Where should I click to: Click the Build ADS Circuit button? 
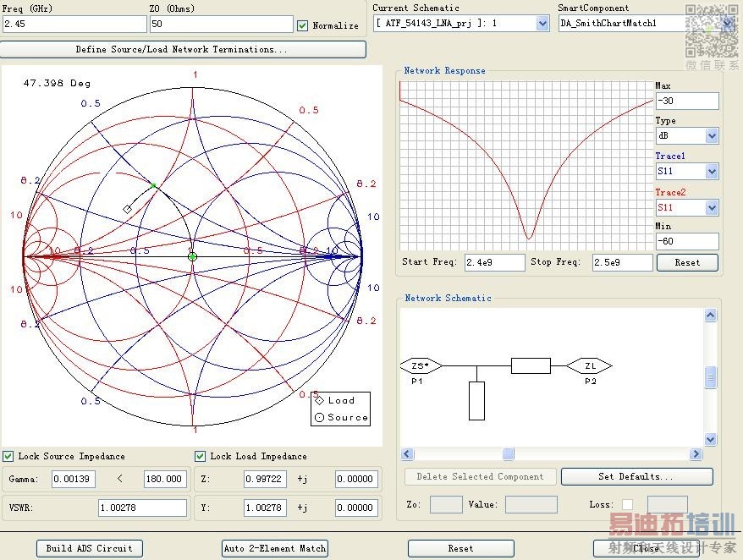point(89,548)
